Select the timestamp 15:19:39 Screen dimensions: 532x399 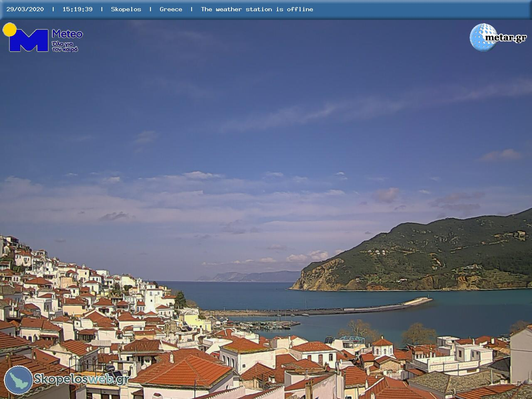(77, 9)
